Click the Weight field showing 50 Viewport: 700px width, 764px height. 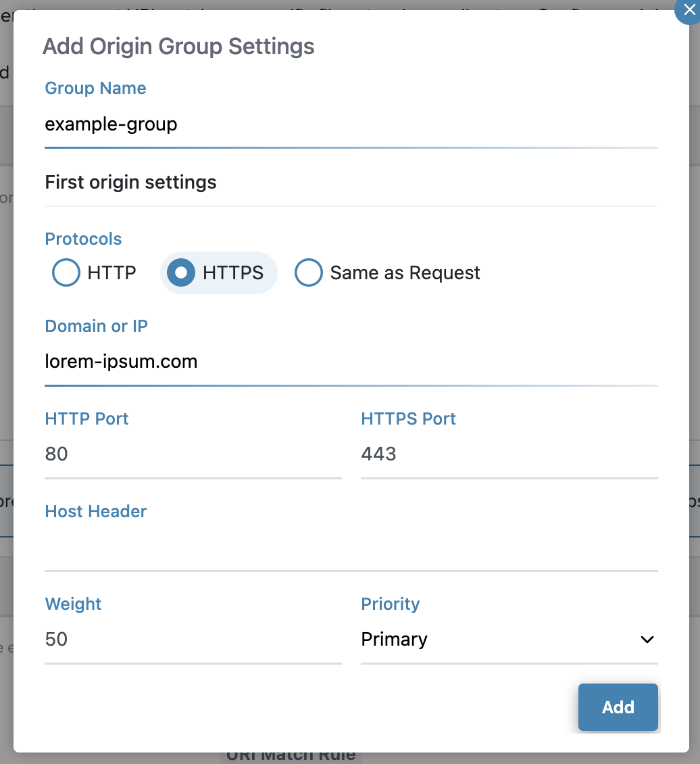coord(193,640)
